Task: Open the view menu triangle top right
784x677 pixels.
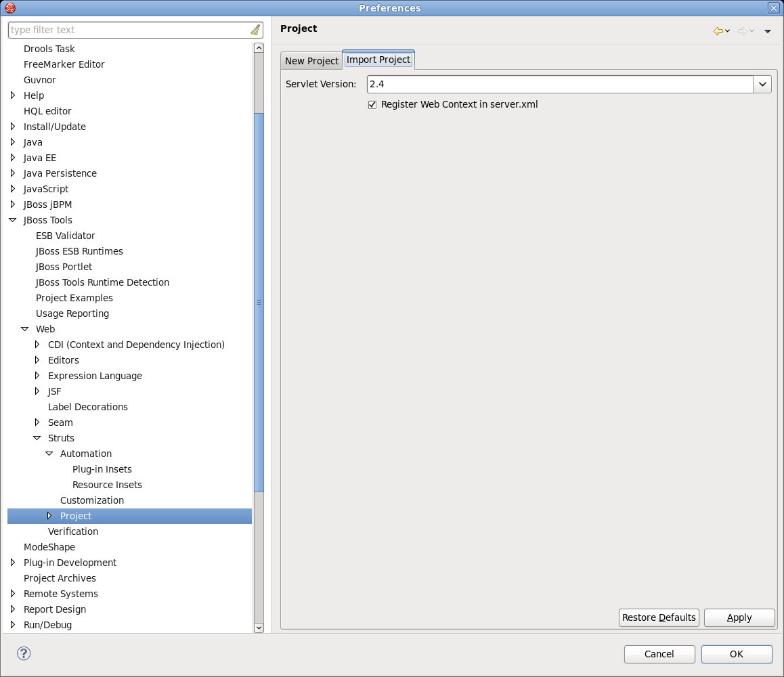Action: tap(768, 31)
